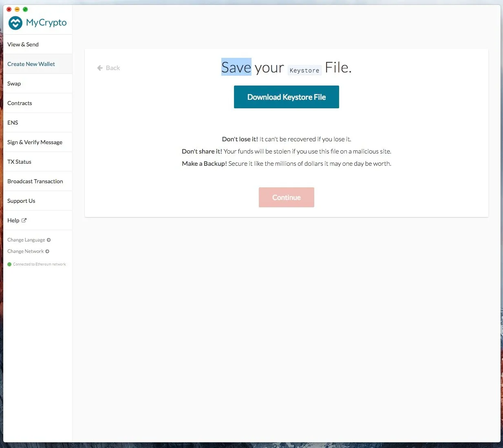Click the green fullscreen window button

[25, 9]
